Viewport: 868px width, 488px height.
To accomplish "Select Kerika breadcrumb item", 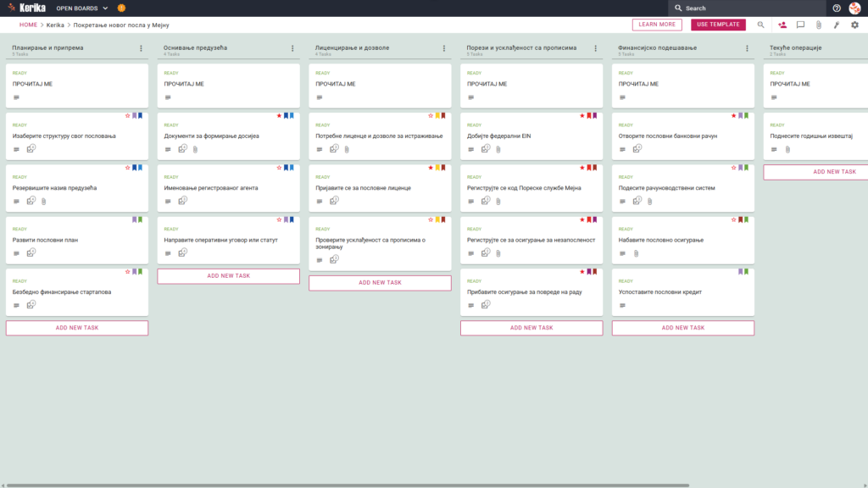I will point(55,25).
